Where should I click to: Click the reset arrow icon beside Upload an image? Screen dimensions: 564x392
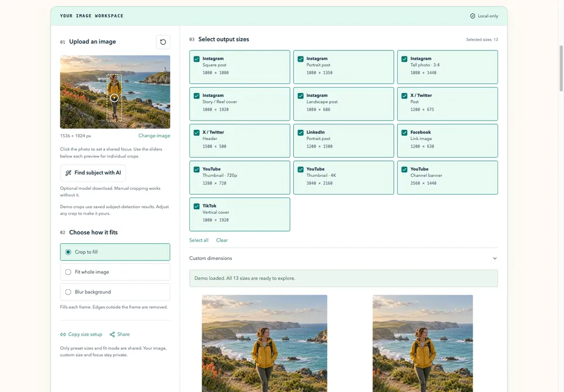point(163,42)
